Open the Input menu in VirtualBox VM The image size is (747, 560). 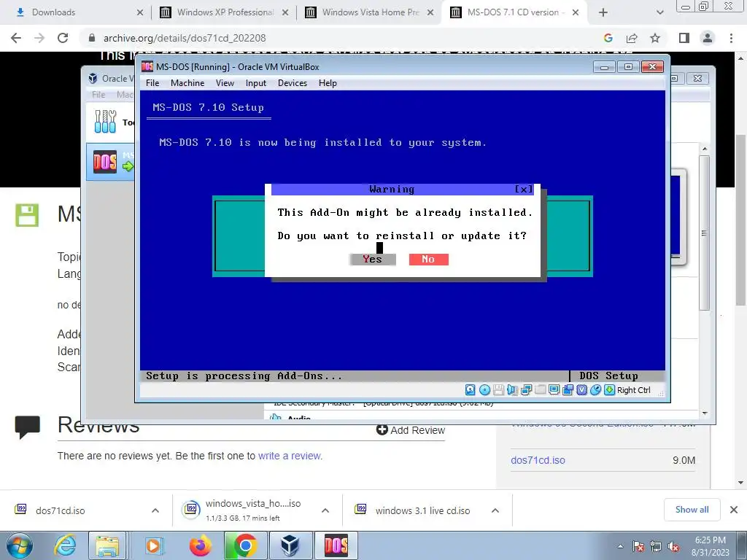(256, 83)
